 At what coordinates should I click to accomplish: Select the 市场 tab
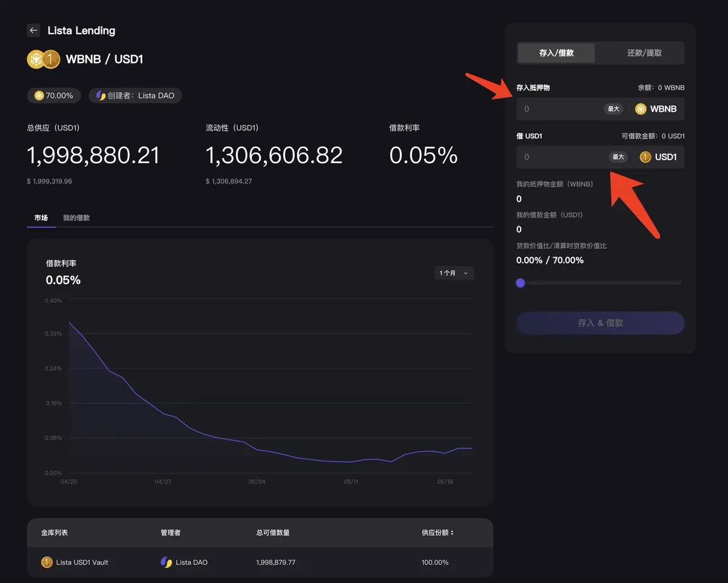pos(41,218)
